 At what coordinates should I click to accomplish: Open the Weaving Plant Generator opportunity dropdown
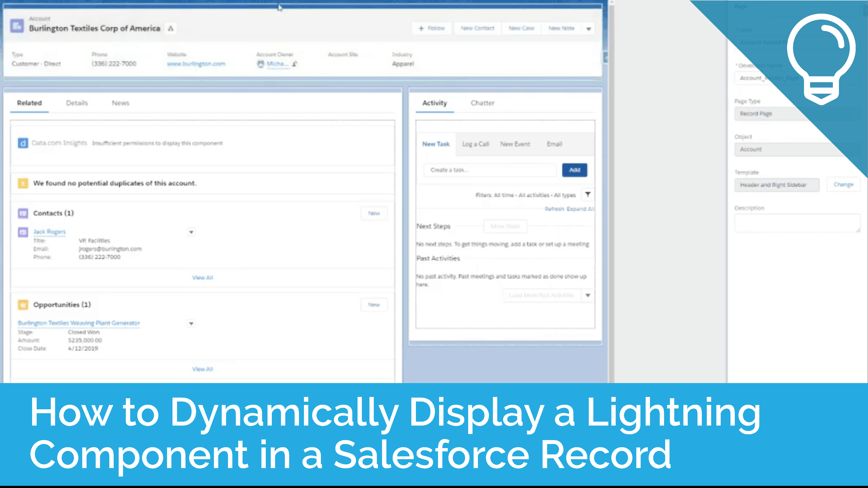point(191,324)
